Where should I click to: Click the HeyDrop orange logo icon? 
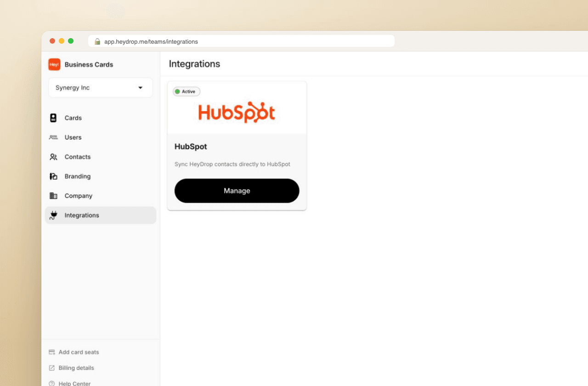click(x=54, y=64)
